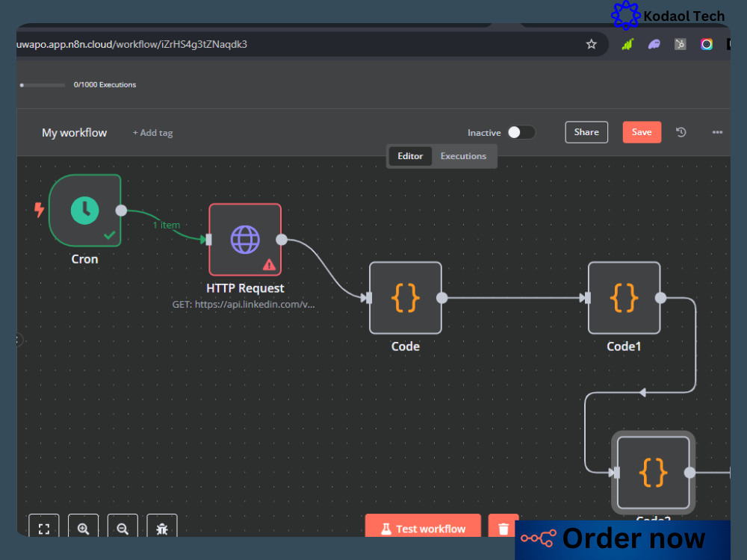Screen dimensions: 747x560
Task: Click the GET linkedin URL subtitle
Action: click(244, 305)
